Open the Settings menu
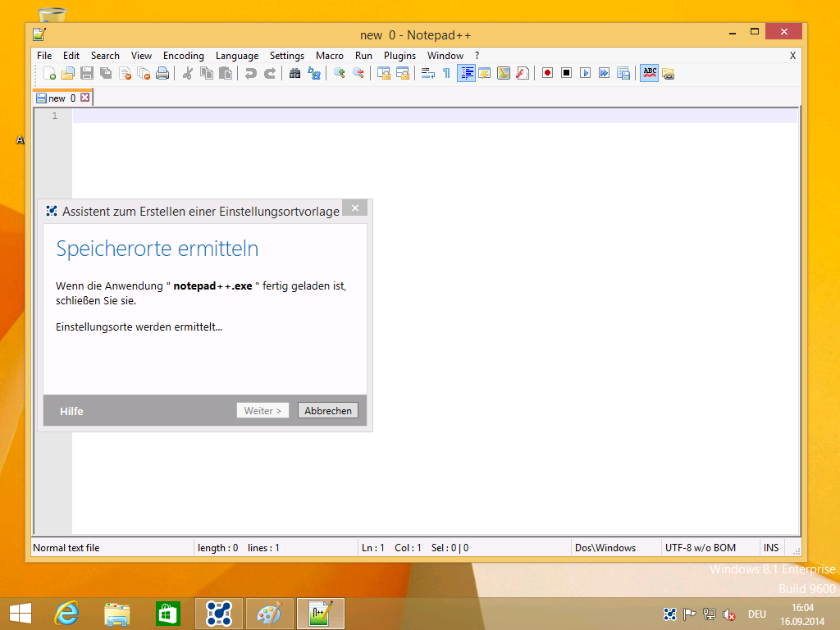Image resolution: width=840 pixels, height=630 pixels. click(x=286, y=56)
